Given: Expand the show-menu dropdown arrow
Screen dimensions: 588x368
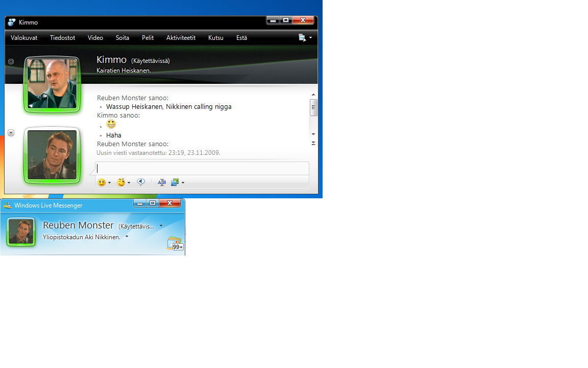Looking at the screenshot, I should coord(310,38).
